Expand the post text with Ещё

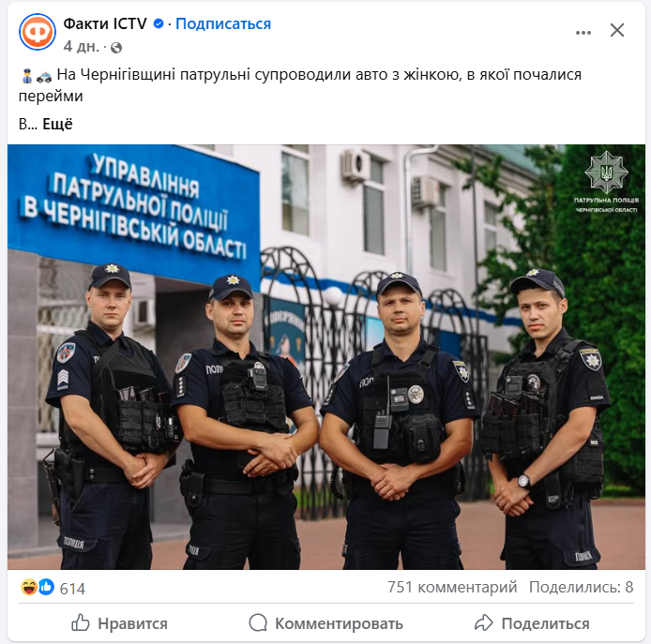click(58, 124)
